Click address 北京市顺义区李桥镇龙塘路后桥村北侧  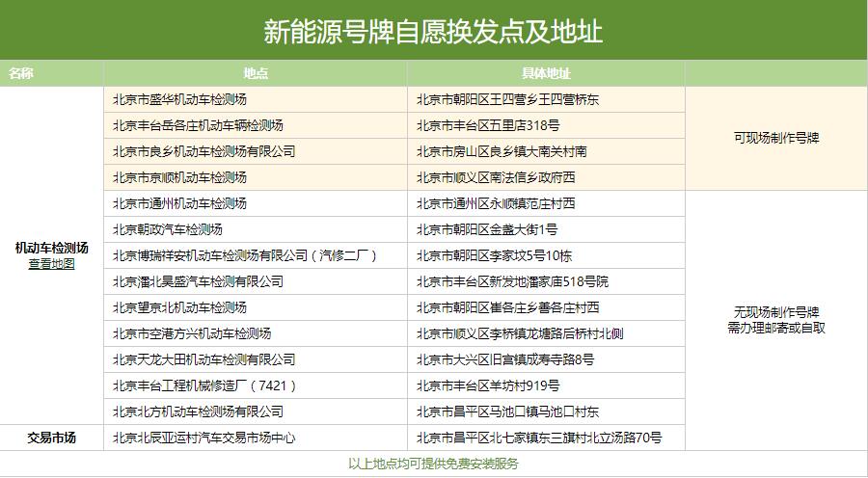[520, 333]
